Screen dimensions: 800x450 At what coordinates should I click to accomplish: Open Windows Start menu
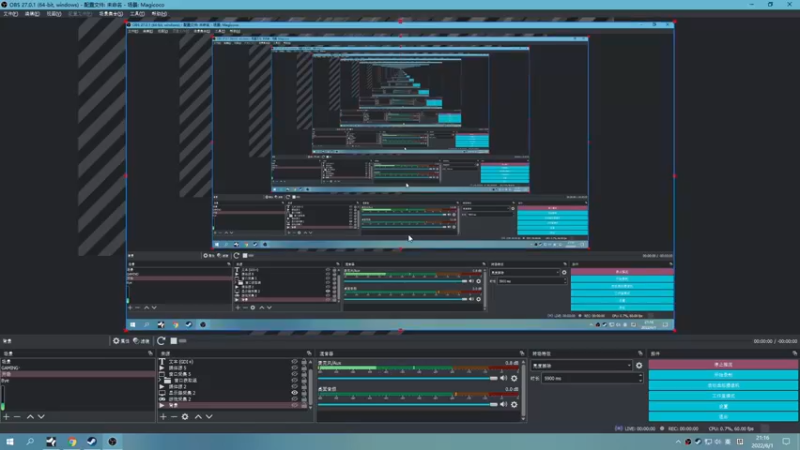coord(10,441)
